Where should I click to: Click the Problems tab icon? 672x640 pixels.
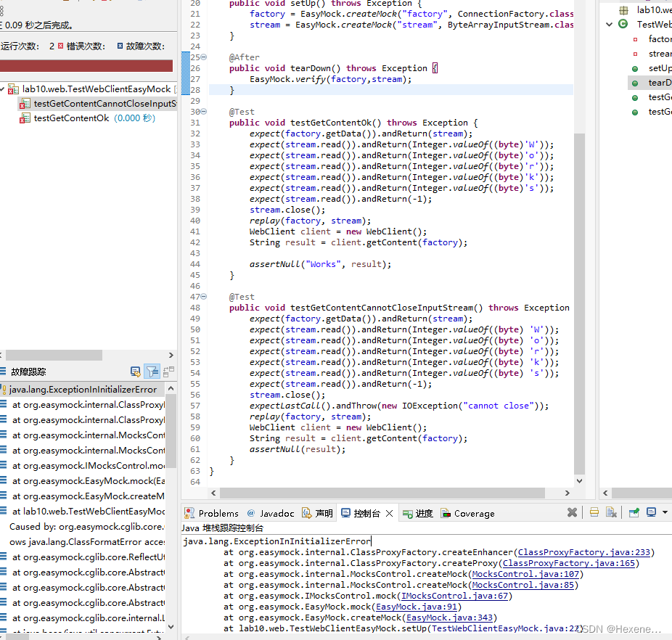(189, 513)
